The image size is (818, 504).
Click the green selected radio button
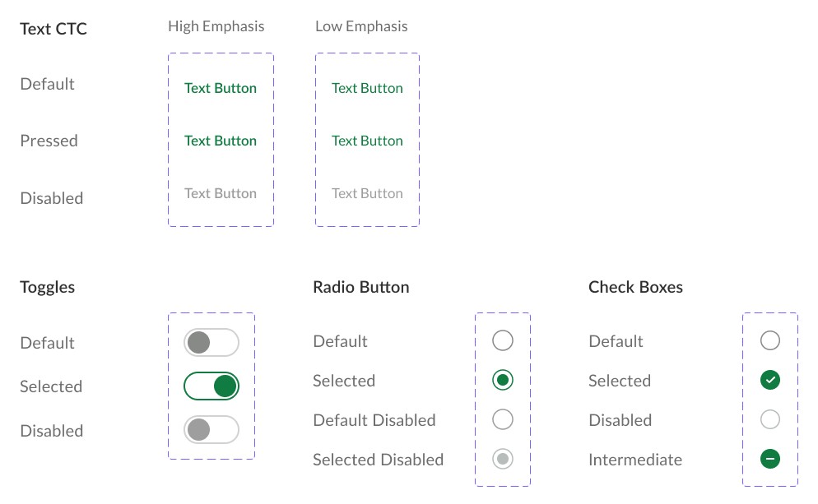coord(502,380)
